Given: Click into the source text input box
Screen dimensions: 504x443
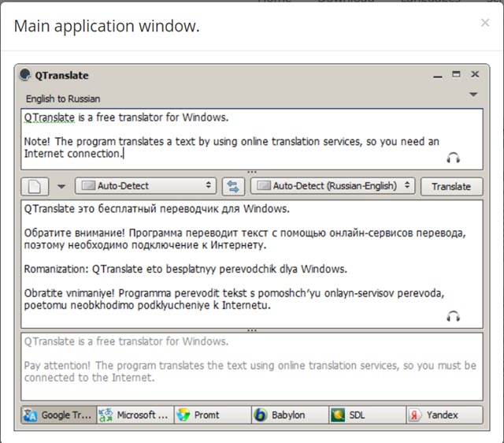Looking at the screenshot, I should point(252,139).
